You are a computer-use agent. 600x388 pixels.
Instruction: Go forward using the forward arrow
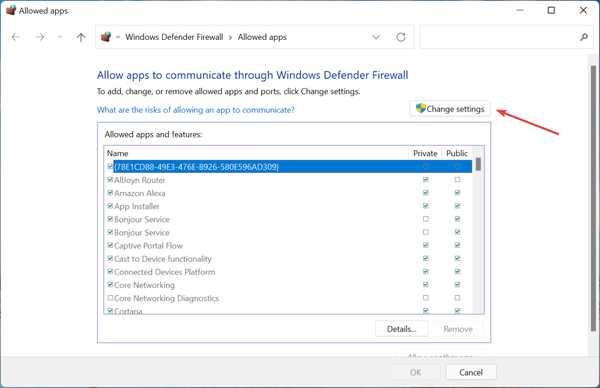40,37
